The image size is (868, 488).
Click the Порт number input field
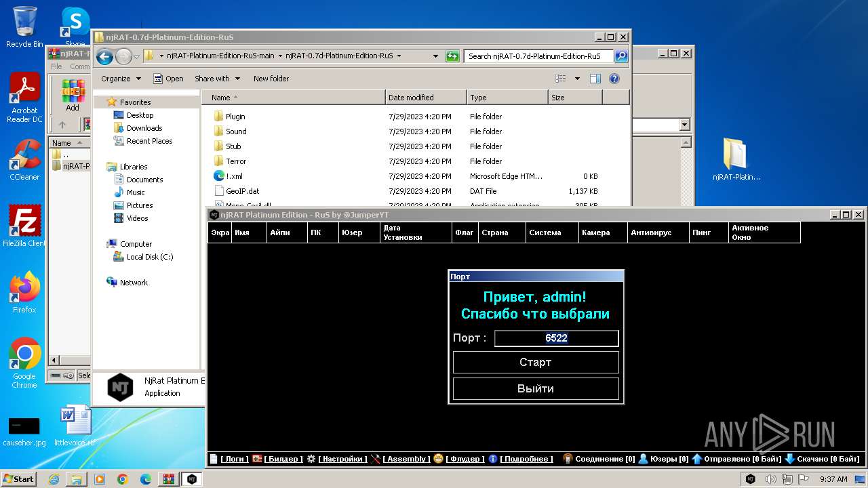point(556,338)
